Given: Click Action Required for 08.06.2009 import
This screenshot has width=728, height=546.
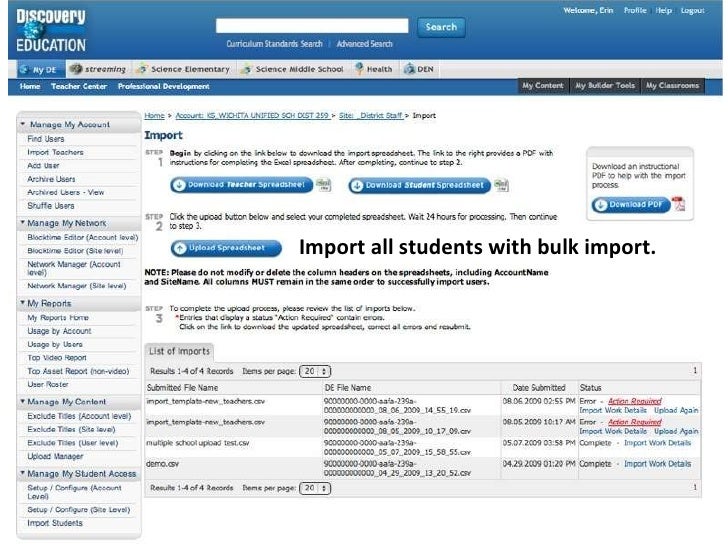Looking at the screenshot, I should click(635, 401).
